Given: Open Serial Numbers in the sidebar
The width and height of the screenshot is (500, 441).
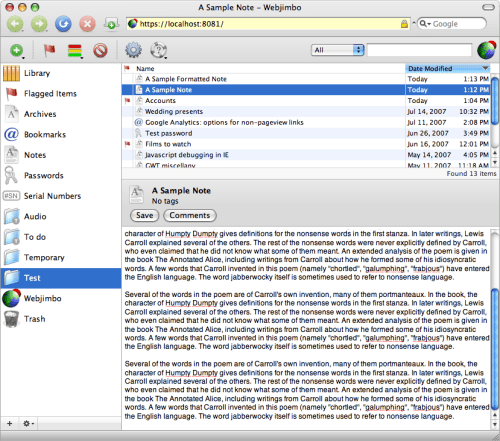Looking at the screenshot, I should point(61,196).
